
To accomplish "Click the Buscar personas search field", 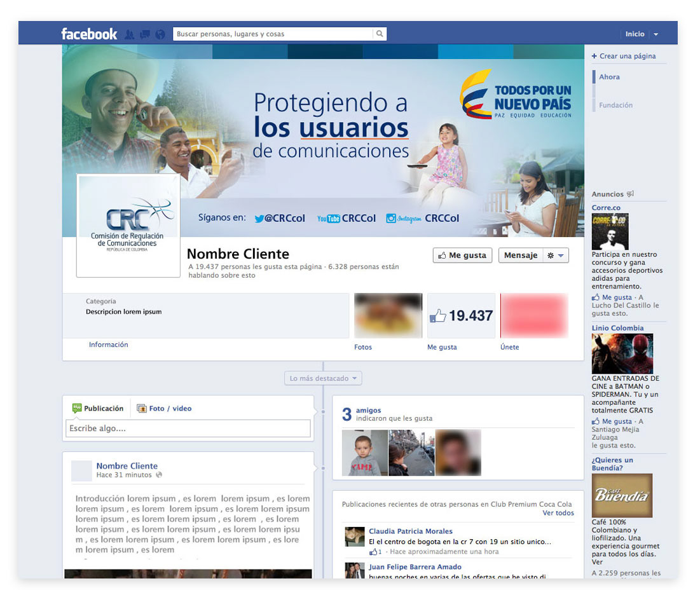I will pyautogui.click(x=273, y=34).
